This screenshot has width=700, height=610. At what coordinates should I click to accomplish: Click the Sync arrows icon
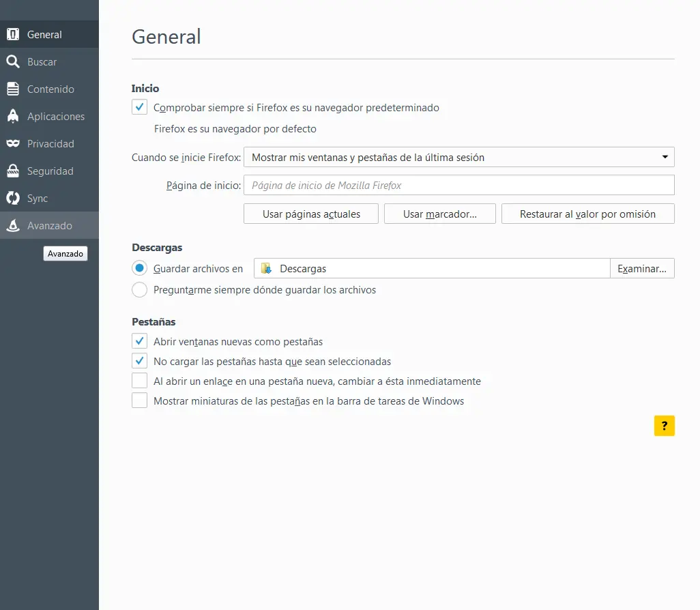13,198
